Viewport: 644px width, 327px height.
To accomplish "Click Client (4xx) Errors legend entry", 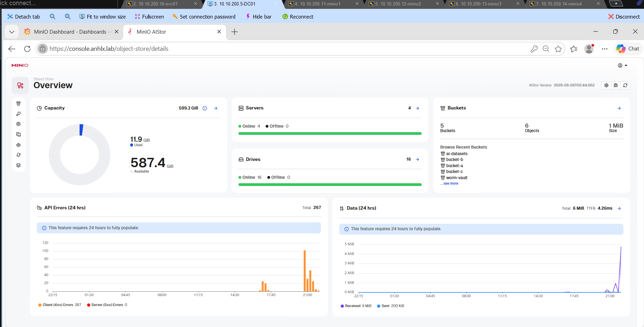I will [60, 305].
